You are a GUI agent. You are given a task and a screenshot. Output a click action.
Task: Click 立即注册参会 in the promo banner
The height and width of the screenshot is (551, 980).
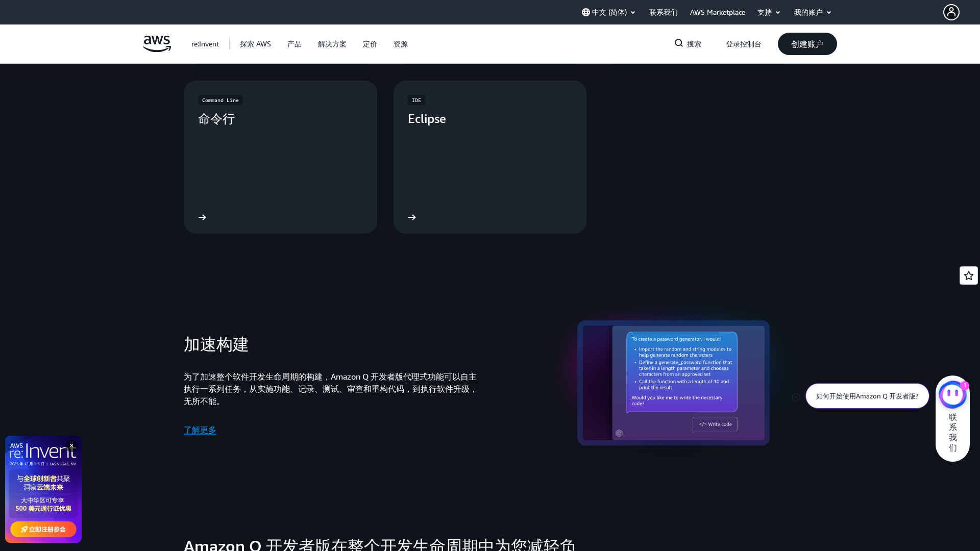pyautogui.click(x=43, y=529)
